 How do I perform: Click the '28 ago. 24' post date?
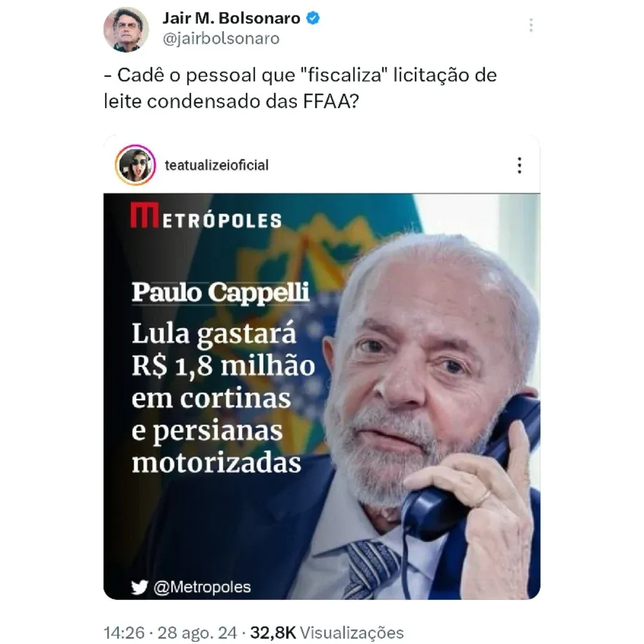[x=197, y=633]
